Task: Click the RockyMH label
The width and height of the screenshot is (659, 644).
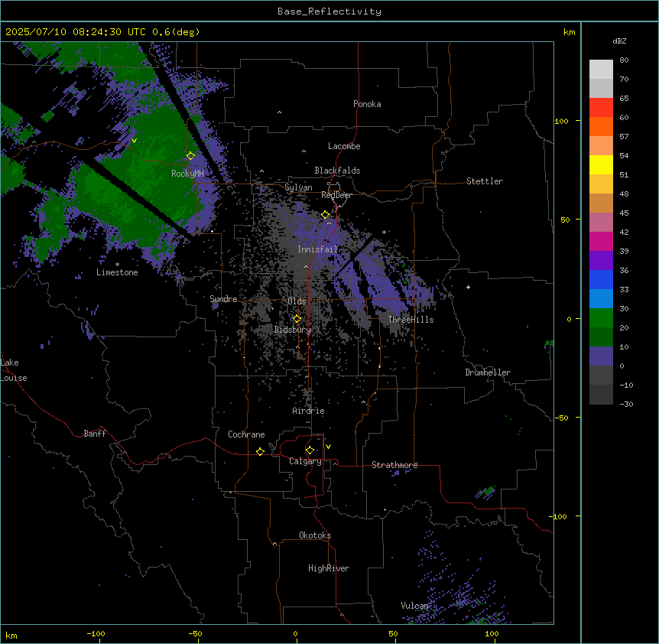Action: tap(187, 174)
